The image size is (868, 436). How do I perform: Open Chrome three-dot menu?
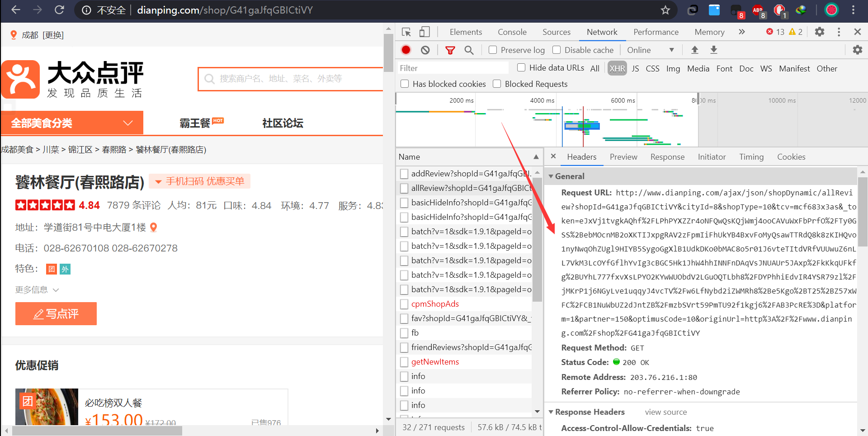853,10
